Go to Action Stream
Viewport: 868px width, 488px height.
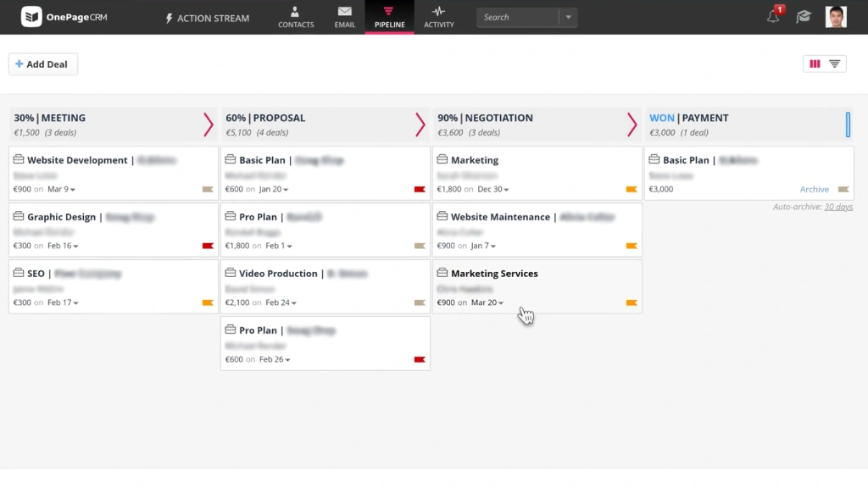pos(207,19)
